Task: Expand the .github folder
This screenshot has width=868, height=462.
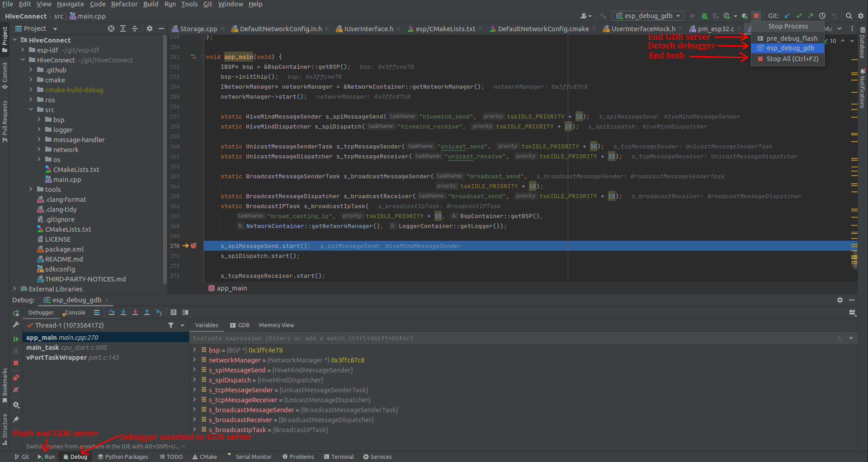Action: coord(31,70)
